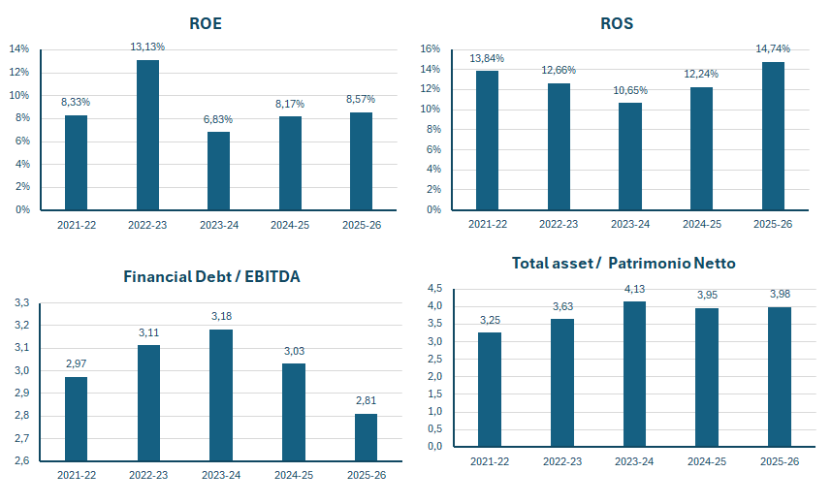Select the Debt/EBITDA bar labeled 2,97

76,420
